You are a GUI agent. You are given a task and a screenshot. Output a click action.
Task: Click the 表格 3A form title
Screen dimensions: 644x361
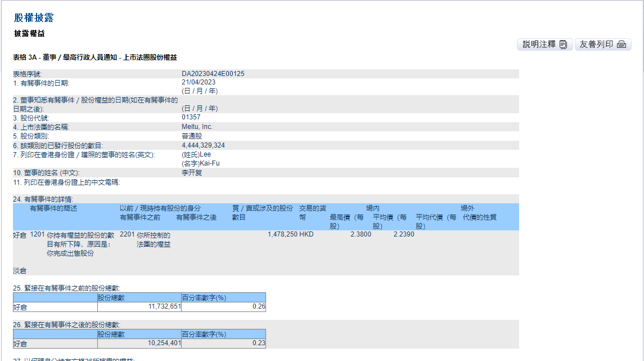click(95, 57)
